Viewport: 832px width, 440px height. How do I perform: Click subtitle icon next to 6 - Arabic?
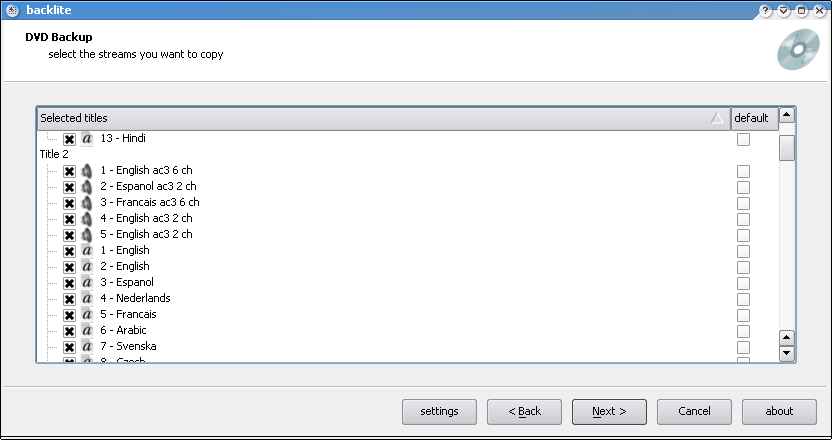(87, 330)
